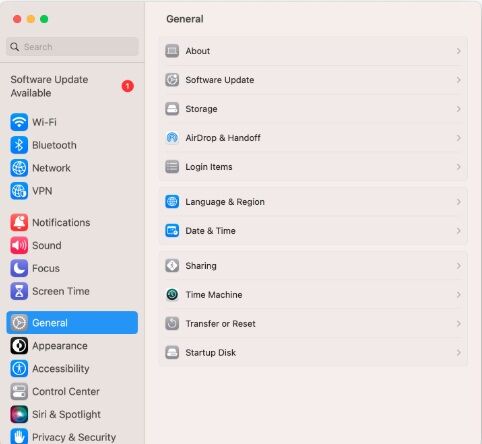482x444 pixels.
Task: Expand the About row chevron
Action: click(459, 51)
